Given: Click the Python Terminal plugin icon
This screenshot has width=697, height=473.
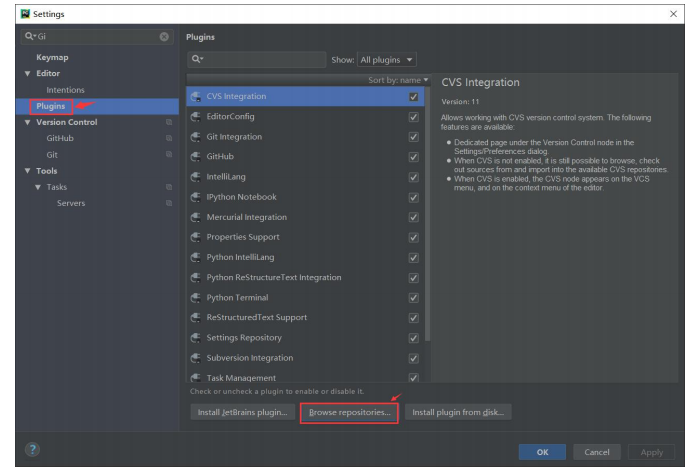Looking at the screenshot, I should (196, 298).
